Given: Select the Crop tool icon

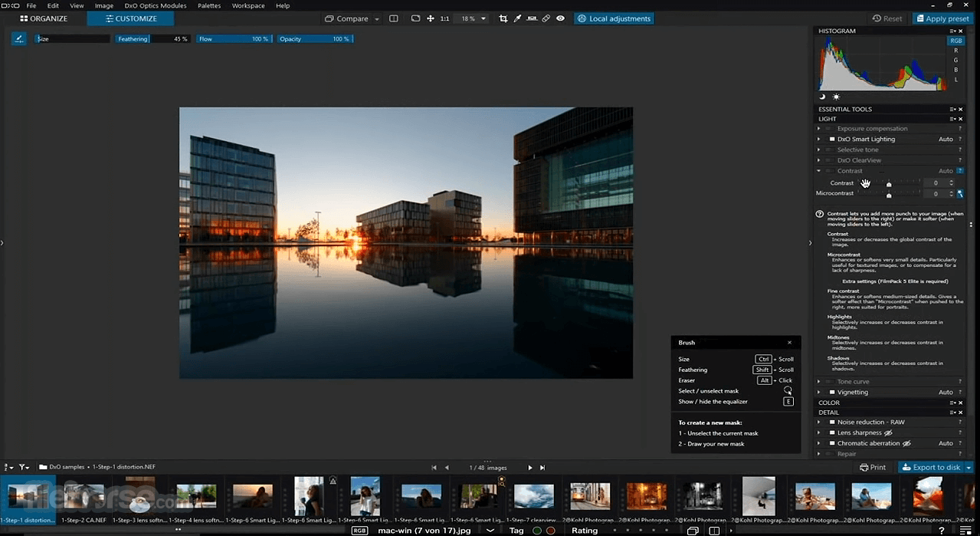Looking at the screenshot, I should 503,18.
